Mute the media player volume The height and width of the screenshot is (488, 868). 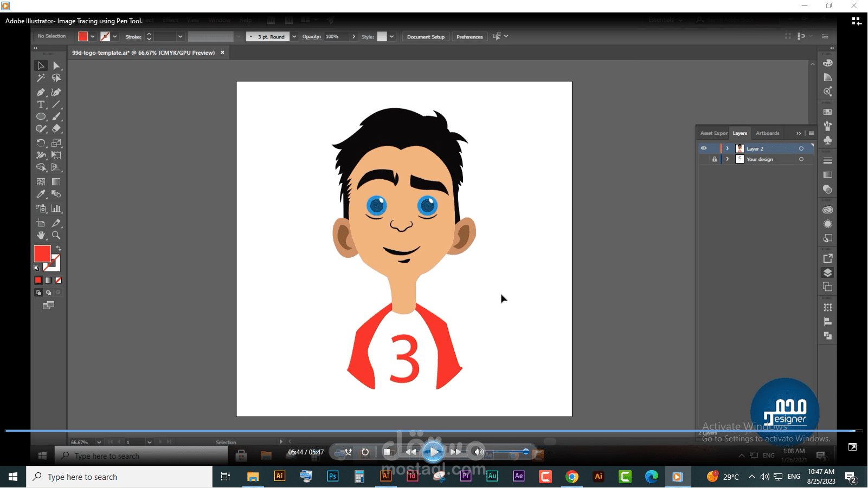(478, 452)
